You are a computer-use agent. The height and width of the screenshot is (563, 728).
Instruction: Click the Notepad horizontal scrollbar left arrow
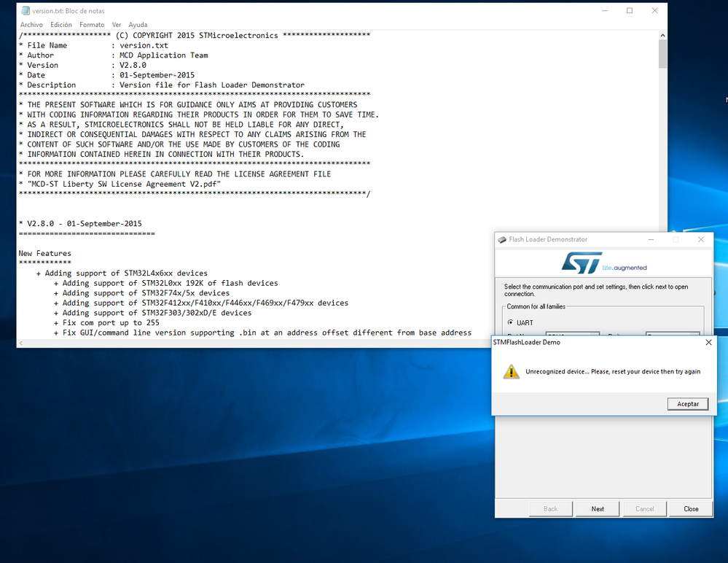coord(20,343)
